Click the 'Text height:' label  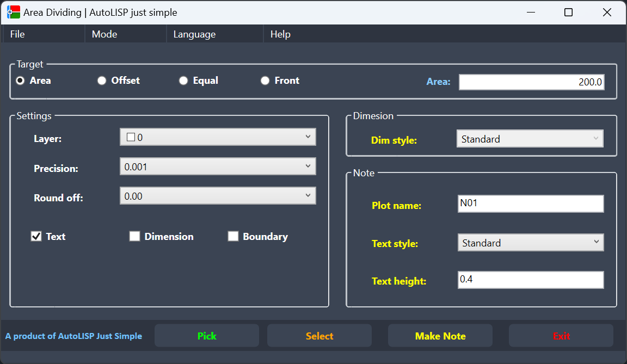tap(398, 281)
